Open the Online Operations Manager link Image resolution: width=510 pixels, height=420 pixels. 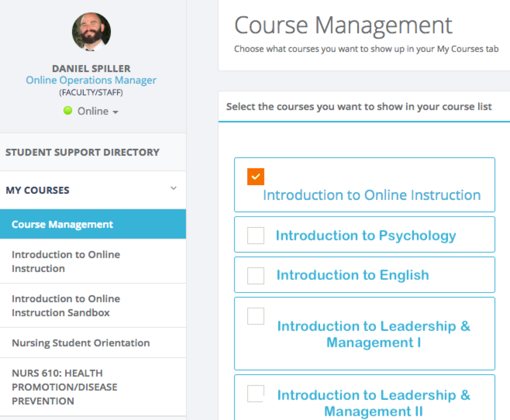91,80
